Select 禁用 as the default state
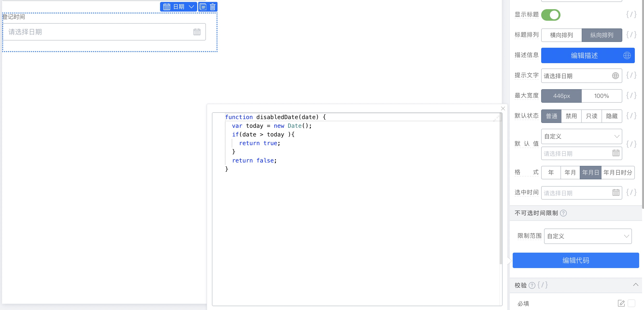Viewport: 644px width, 310px height. click(571, 116)
